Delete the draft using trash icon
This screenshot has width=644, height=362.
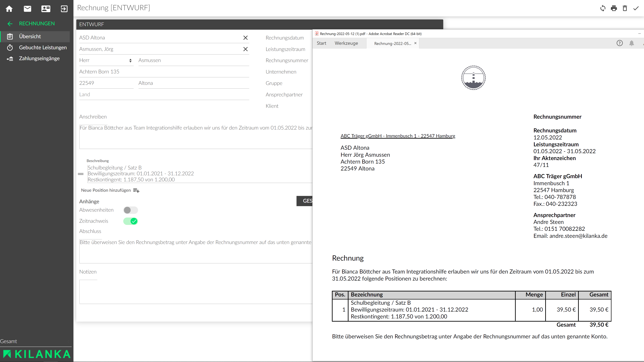[x=625, y=8]
